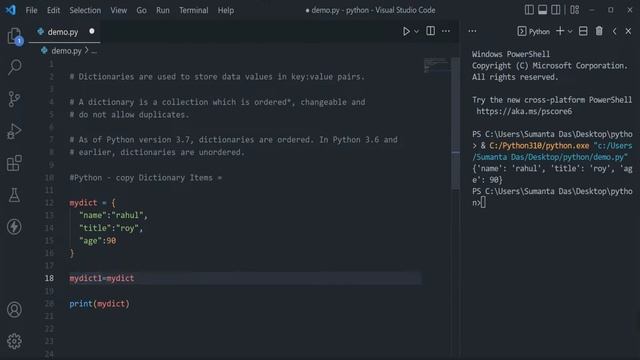The width and height of the screenshot is (640, 360).
Task: Open the Go menu
Action: 141,10
